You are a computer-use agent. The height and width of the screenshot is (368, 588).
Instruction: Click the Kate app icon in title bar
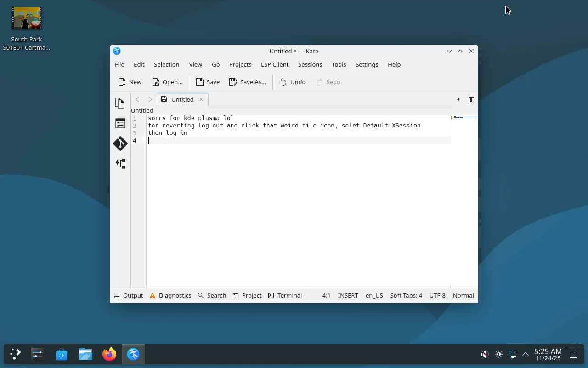(117, 51)
